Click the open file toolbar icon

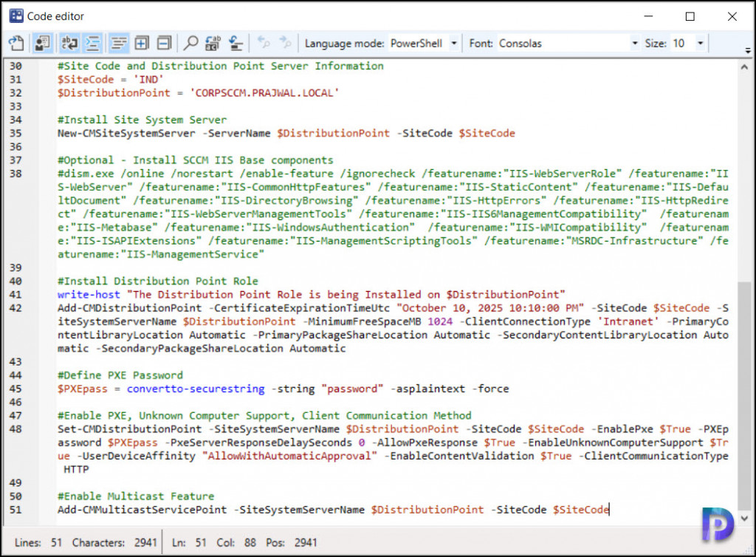click(16, 44)
